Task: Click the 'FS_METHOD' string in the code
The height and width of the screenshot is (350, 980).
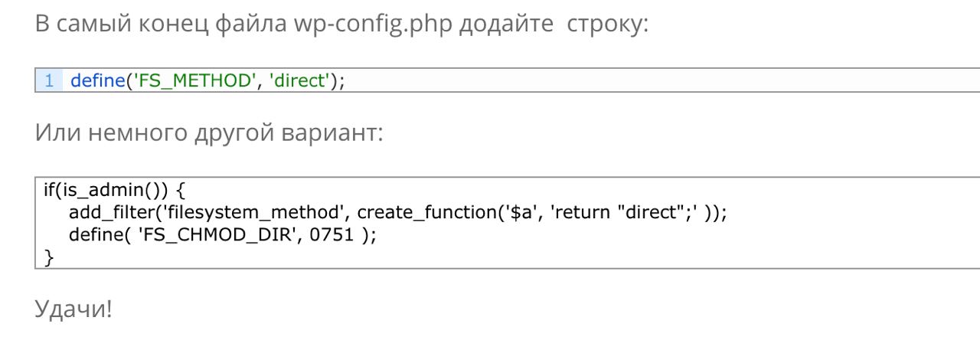Action: (194, 80)
